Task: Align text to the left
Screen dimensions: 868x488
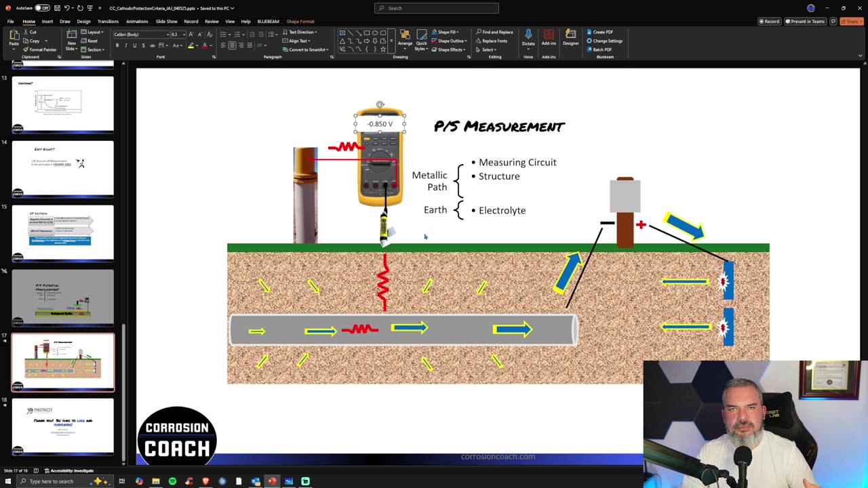Action: coord(223,45)
